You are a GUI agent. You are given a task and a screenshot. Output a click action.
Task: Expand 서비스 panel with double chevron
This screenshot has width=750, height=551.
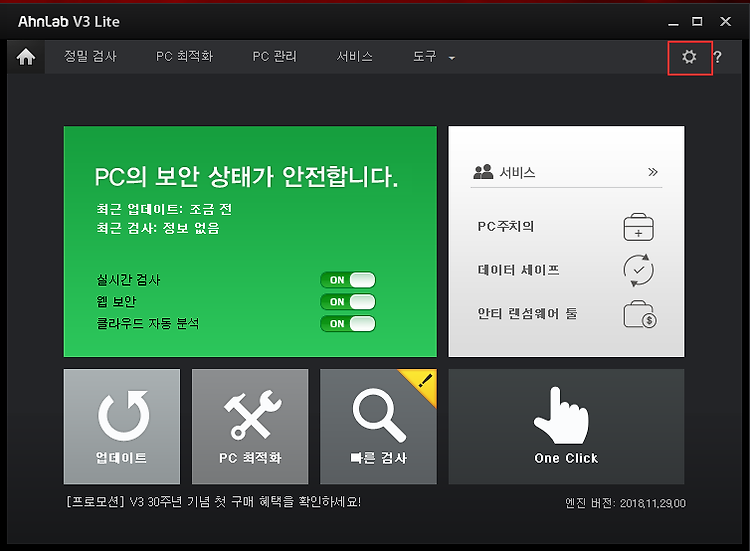click(653, 172)
